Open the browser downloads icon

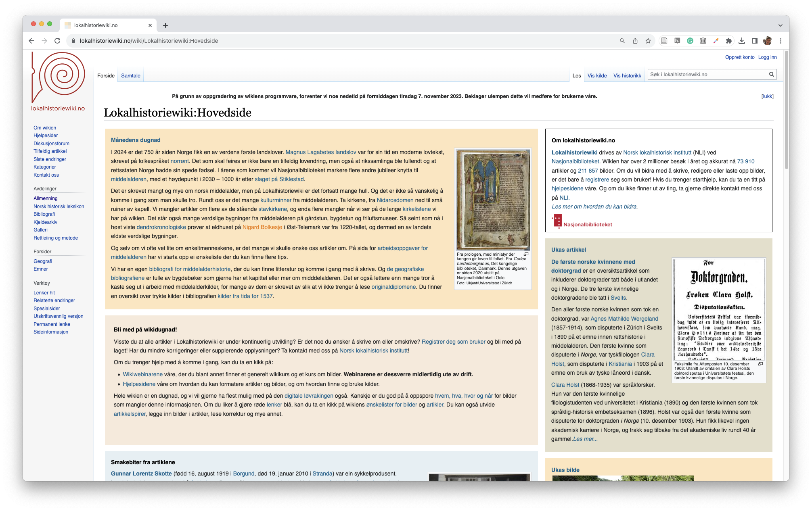coord(742,41)
